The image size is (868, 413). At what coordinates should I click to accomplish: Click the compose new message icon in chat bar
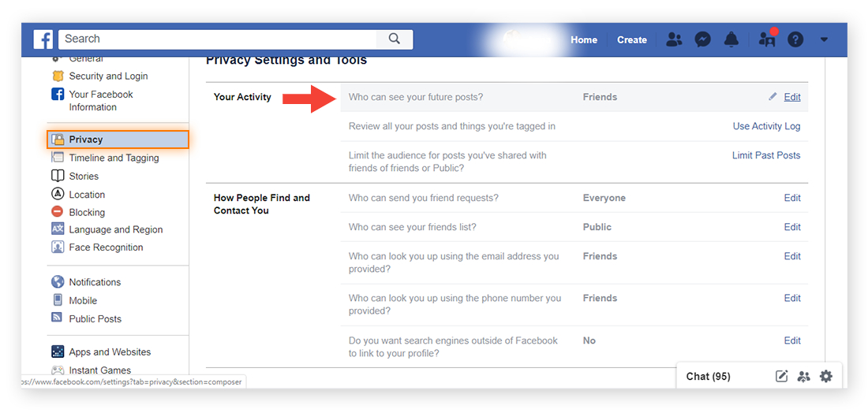[781, 377]
